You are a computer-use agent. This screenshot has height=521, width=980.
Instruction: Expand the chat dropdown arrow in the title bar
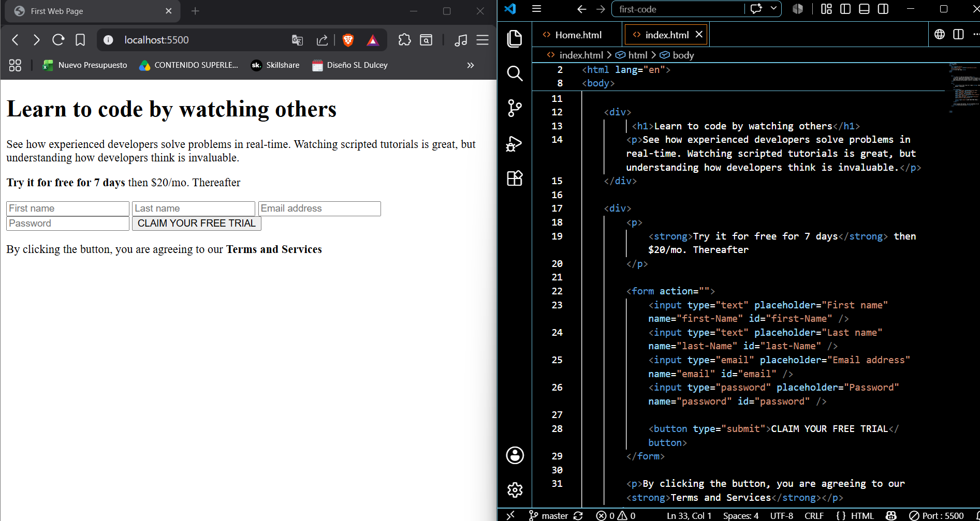point(773,9)
